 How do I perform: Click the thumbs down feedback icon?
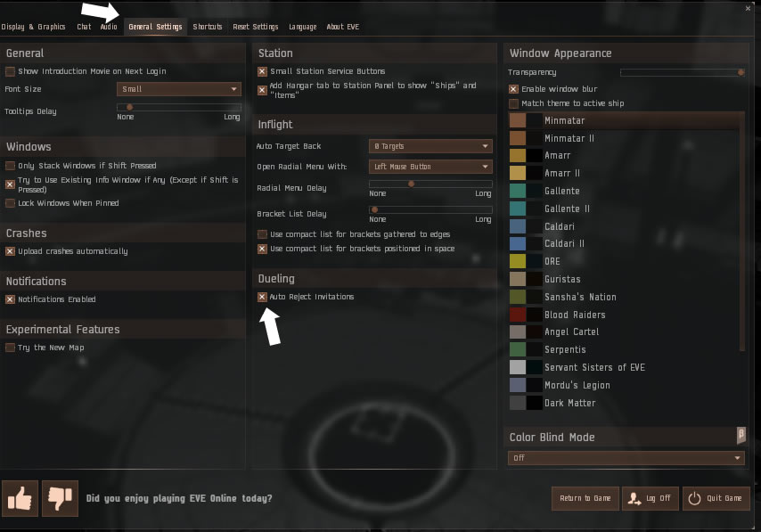click(x=61, y=498)
